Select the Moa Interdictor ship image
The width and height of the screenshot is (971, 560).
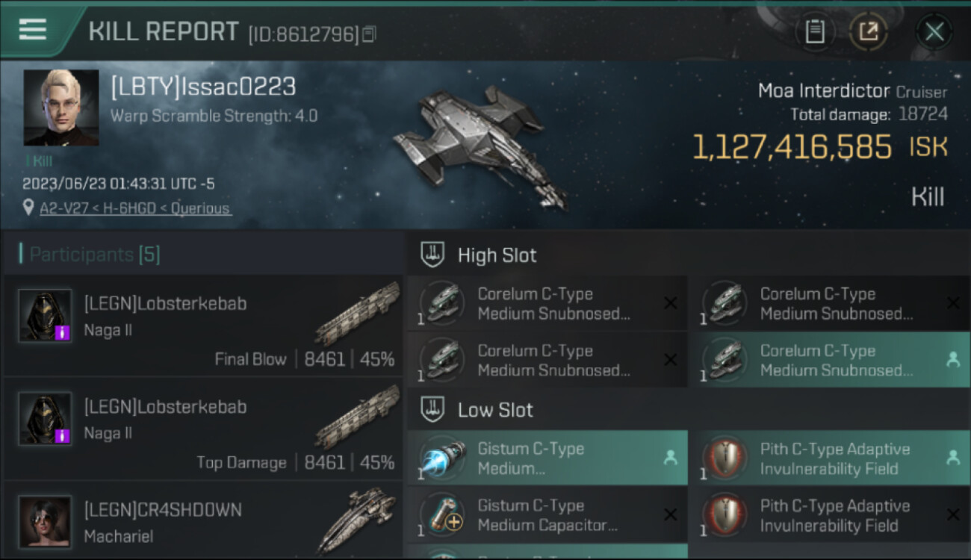tap(480, 146)
